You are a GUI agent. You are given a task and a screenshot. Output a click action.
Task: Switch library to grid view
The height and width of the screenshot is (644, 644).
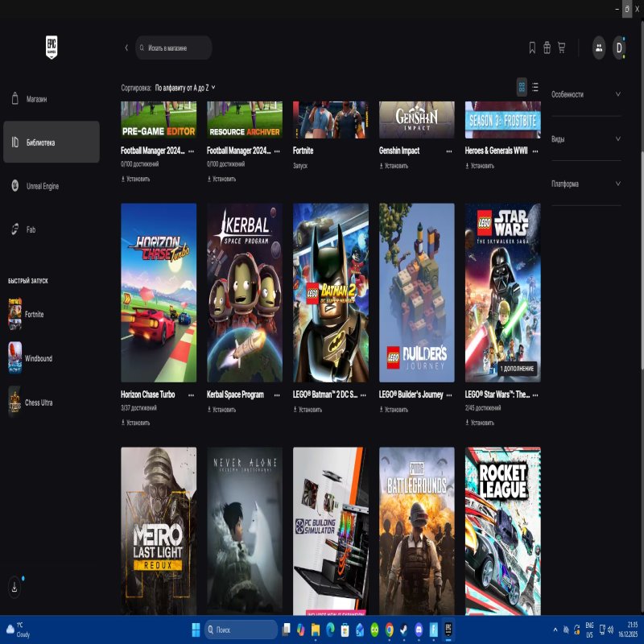click(522, 87)
